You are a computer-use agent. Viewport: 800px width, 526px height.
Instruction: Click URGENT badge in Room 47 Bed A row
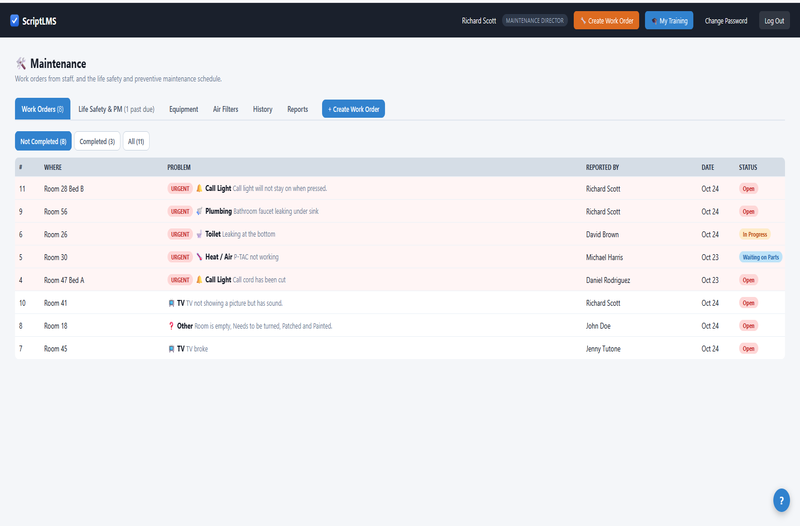click(x=180, y=280)
